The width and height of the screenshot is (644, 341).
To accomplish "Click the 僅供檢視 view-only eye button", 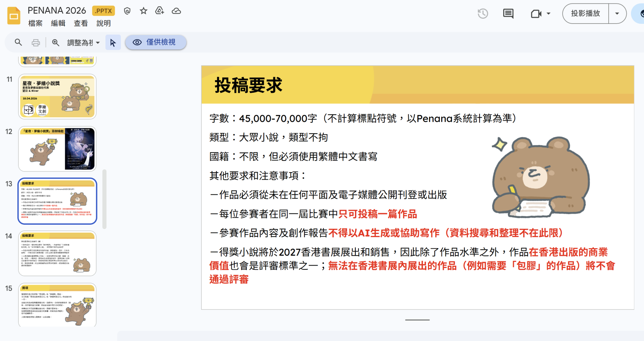I will click(156, 42).
